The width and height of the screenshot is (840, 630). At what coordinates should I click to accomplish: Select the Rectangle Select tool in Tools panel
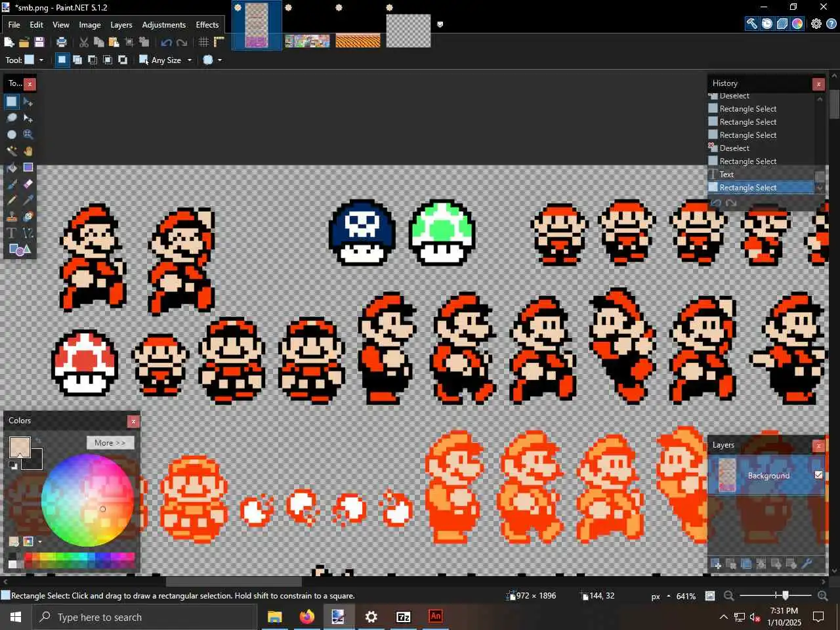click(x=12, y=102)
